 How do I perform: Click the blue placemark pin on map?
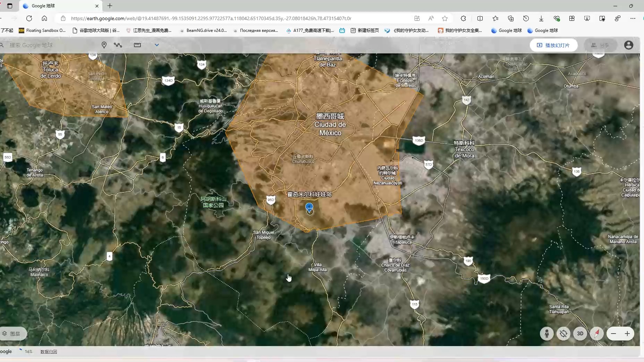(309, 207)
